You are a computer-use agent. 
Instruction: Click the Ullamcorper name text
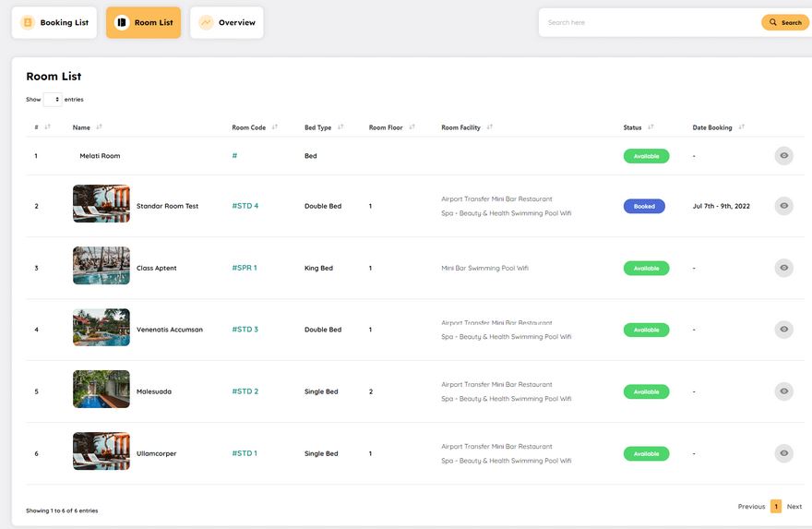pos(156,453)
